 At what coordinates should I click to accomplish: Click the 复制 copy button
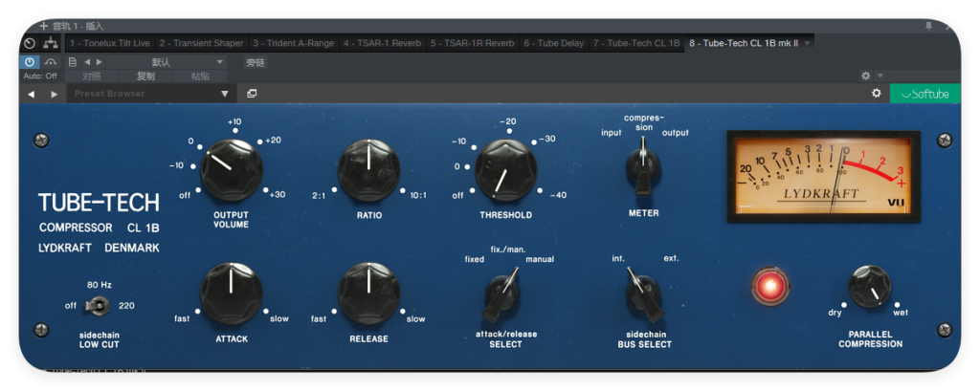pyautogui.click(x=145, y=76)
